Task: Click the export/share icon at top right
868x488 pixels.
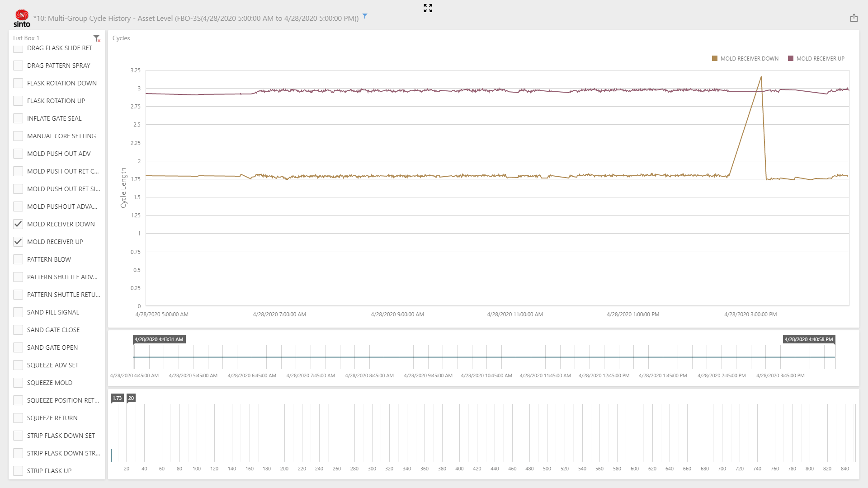Action: pyautogui.click(x=854, y=18)
